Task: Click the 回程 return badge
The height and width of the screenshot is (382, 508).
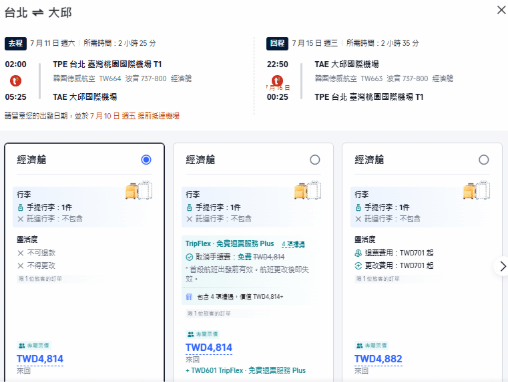Action: point(277,43)
